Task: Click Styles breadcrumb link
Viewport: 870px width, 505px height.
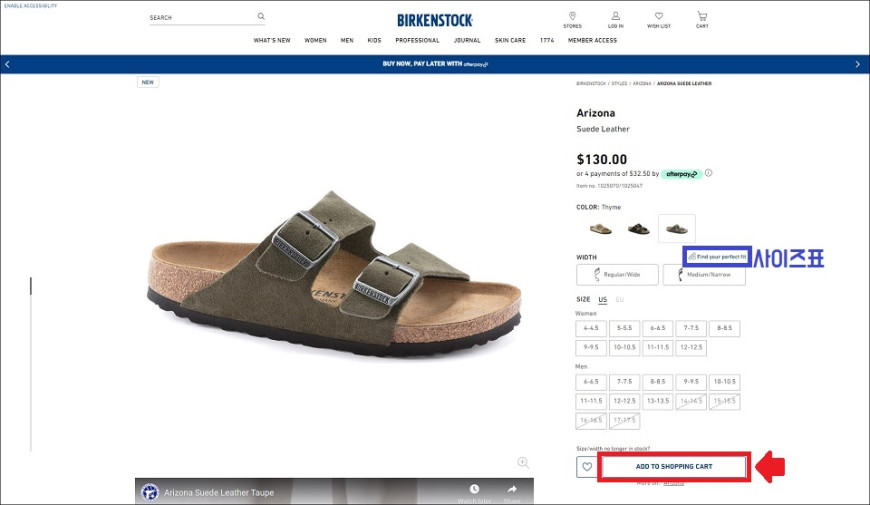Action: [619, 83]
